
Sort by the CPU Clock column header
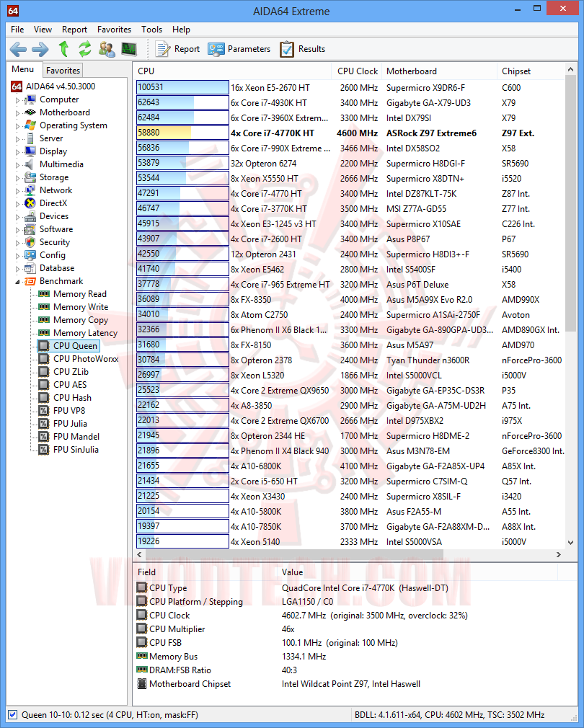(x=357, y=71)
